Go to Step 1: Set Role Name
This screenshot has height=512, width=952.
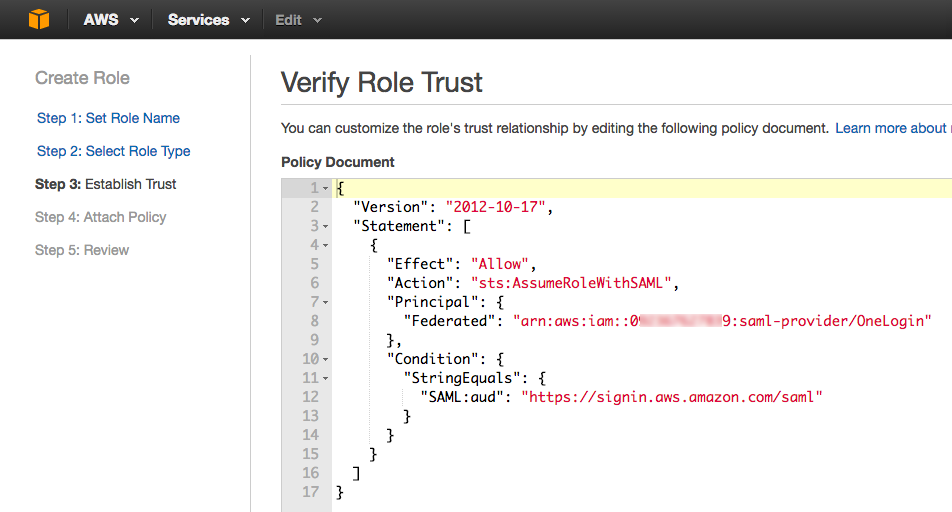click(108, 118)
